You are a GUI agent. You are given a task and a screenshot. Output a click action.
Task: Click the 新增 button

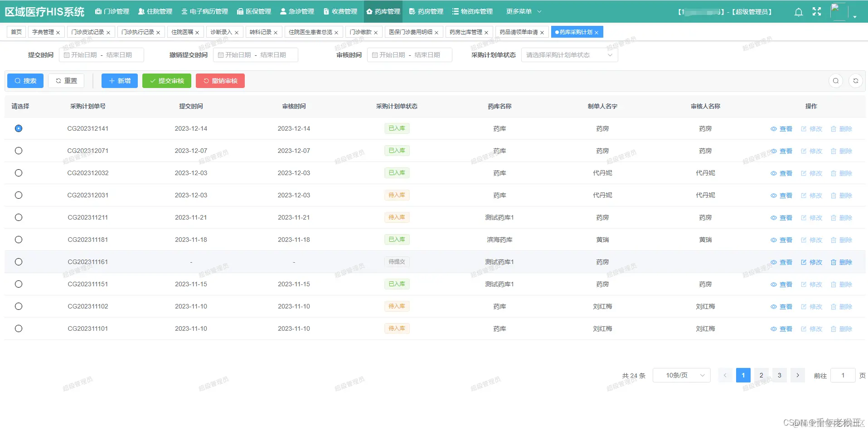[120, 81]
